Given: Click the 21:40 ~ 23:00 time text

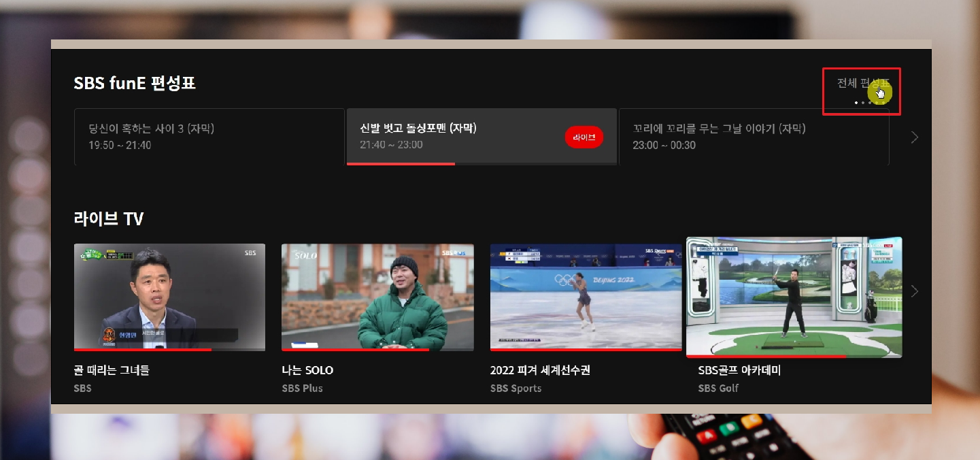Looking at the screenshot, I should [392, 145].
